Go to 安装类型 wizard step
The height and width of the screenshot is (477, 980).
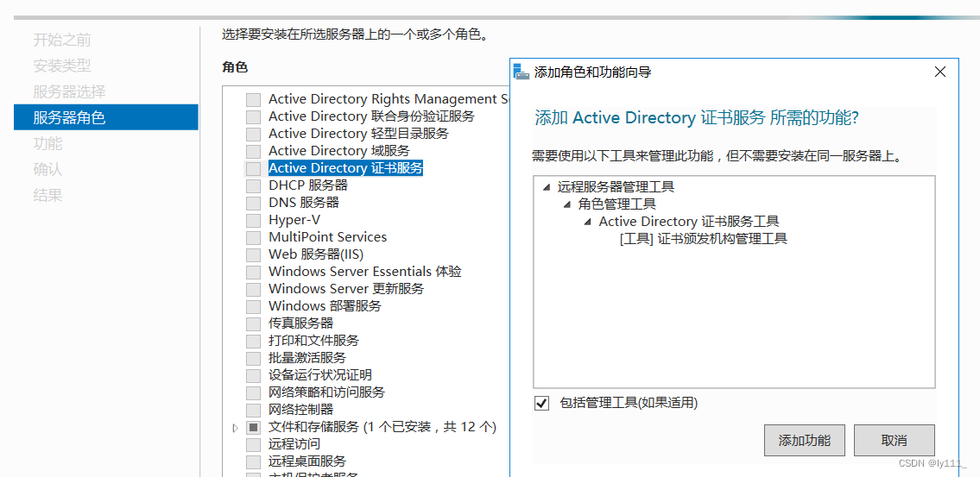[x=62, y=66]
